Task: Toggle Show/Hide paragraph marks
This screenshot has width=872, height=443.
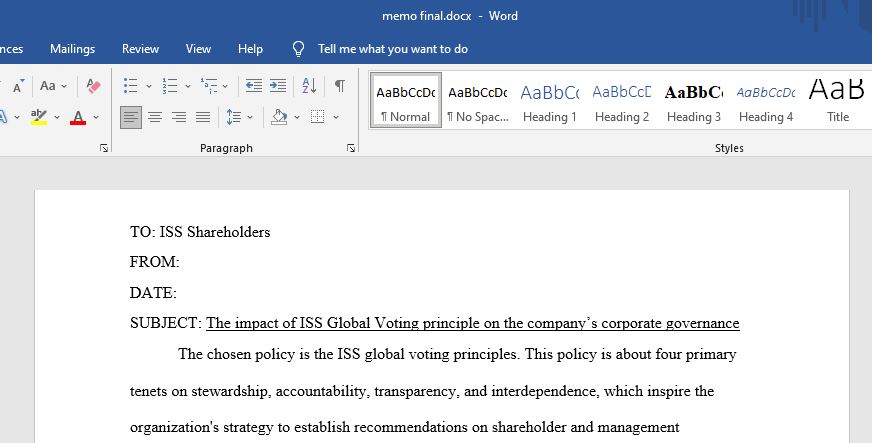Action: pos(339,86)
